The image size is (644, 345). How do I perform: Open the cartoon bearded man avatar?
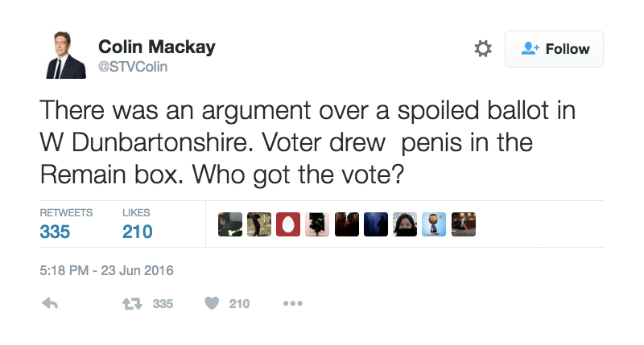pos(434,224)
